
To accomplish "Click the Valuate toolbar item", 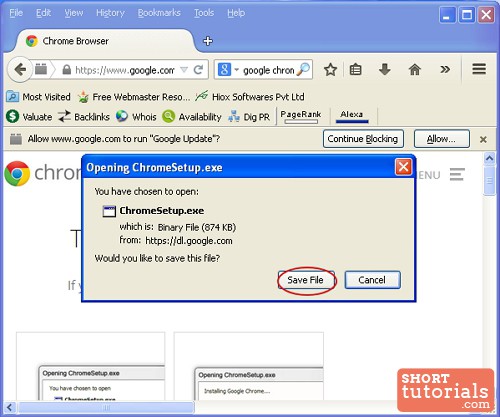I will [29, 117].
